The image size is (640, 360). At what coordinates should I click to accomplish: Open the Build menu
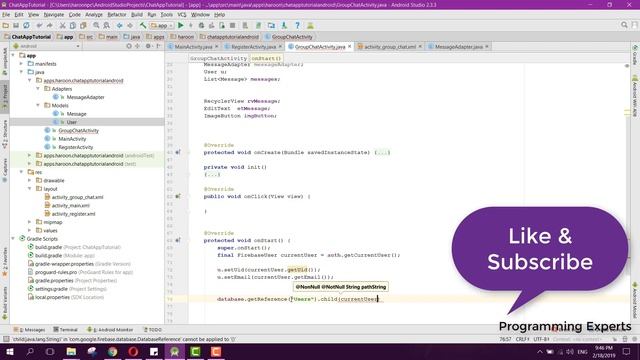coord(137,15)
